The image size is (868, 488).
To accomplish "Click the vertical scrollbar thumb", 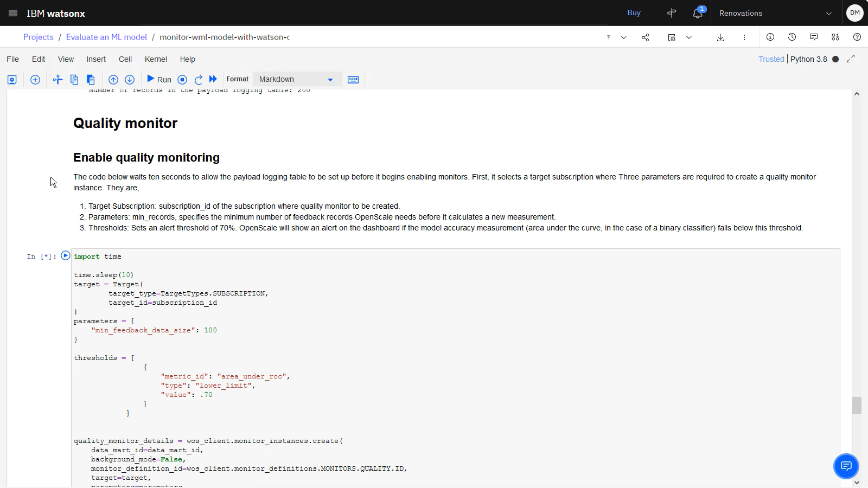I will [x=857, y=406].
